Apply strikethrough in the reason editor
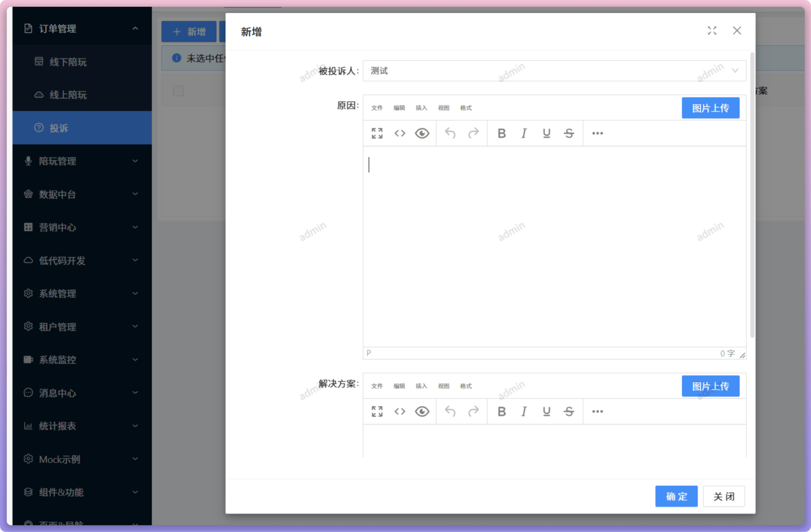 569,133
